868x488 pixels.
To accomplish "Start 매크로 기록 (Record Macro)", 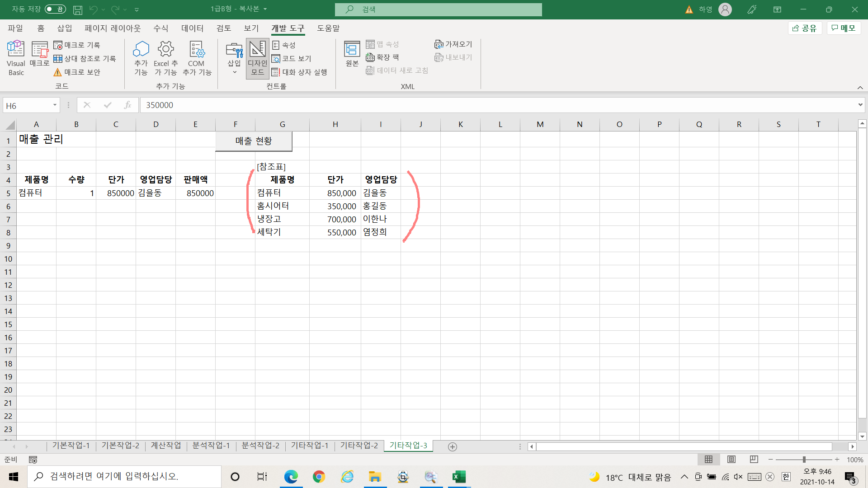I will point(77,45).
